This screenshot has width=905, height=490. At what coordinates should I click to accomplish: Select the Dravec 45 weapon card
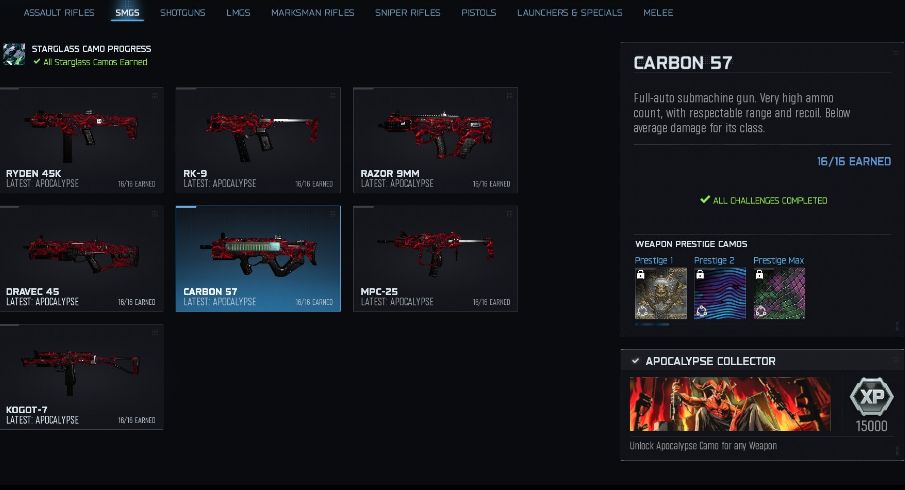81,259
